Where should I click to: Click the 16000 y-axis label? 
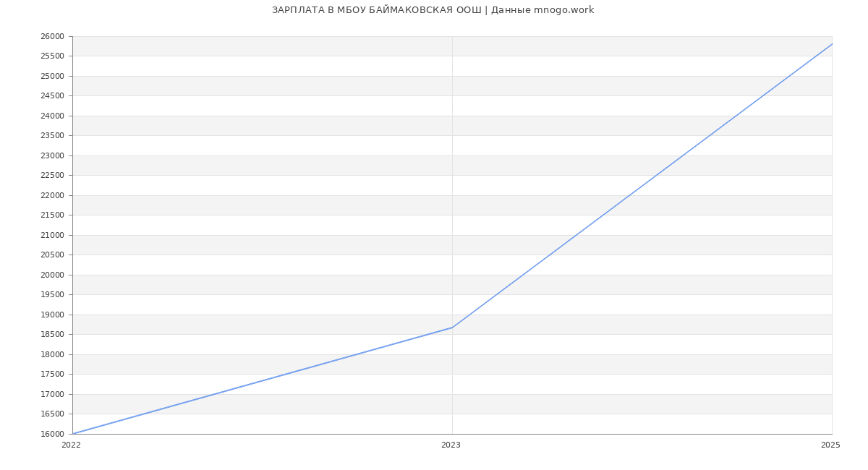tap(52, 434)
